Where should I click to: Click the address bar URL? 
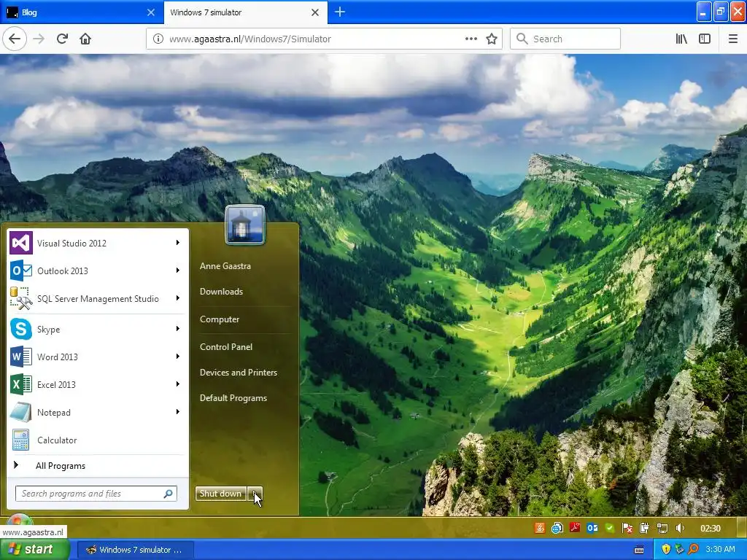click(x=250, y=39)
